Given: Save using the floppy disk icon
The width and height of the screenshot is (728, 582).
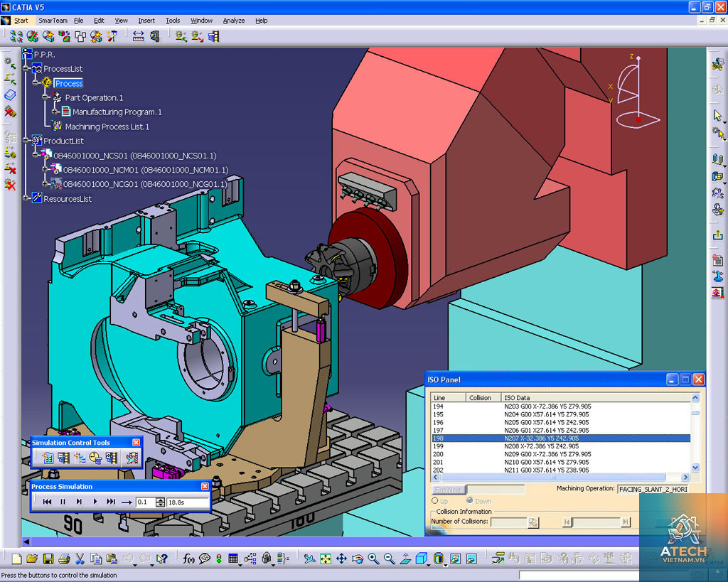Looking at the screenshot, I should pyautogui.click(x=48, y=559).
